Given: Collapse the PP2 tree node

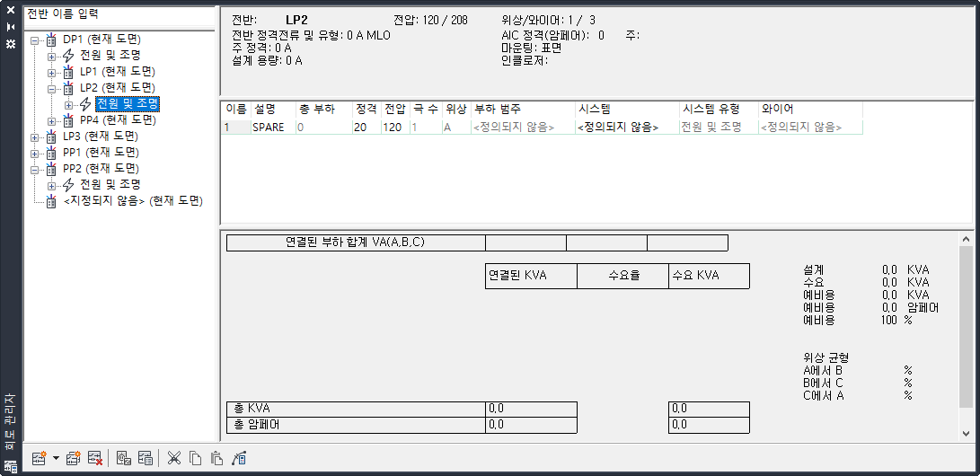Looking at the screenshot, I should (x=34, y=169).
